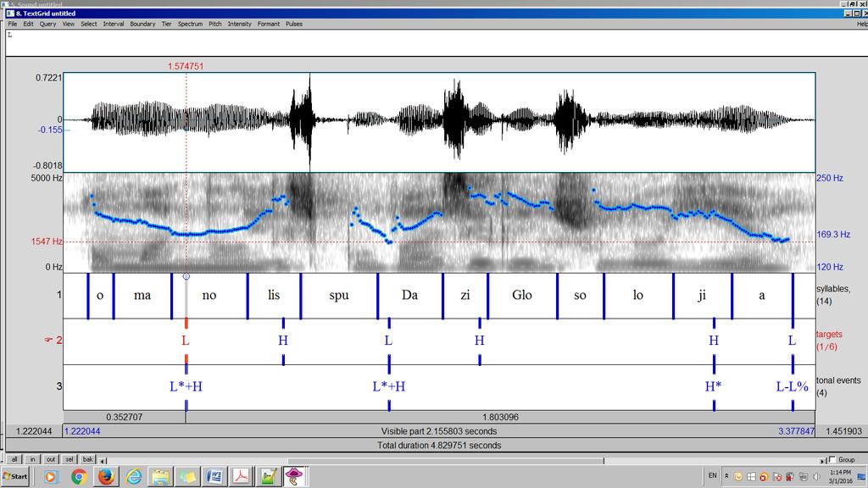Open the Spectrum menu
Viewport: 868px width, 488px height.
click(x=190, y=24)
